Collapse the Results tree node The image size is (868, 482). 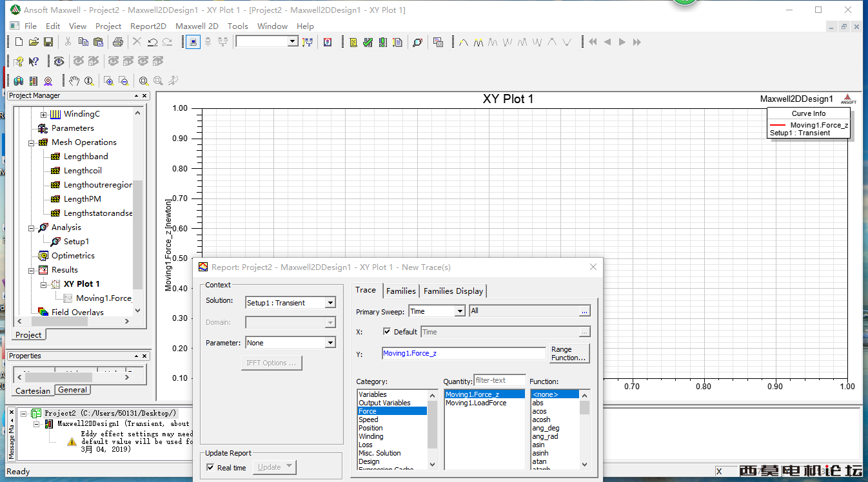pyautogui.click(x=31, y=270)
